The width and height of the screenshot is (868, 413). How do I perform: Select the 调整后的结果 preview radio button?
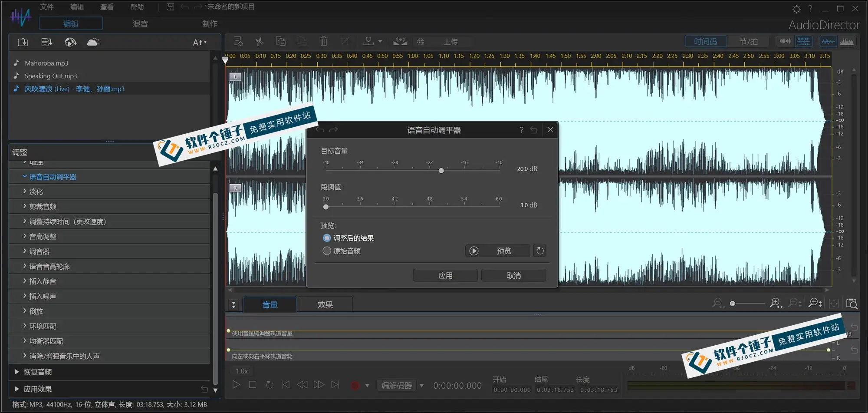pyautogui.click(x=327, y=238)
